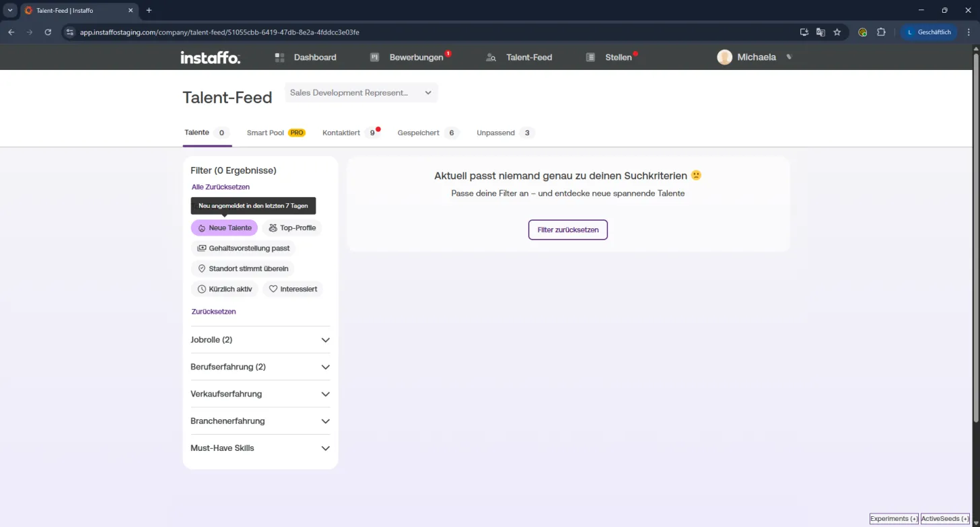Viewport: 980px width, 527px height.
Task: Open the Sales Development Representative job dropdown
Action: pyautogui.click(x=361, y=93)
